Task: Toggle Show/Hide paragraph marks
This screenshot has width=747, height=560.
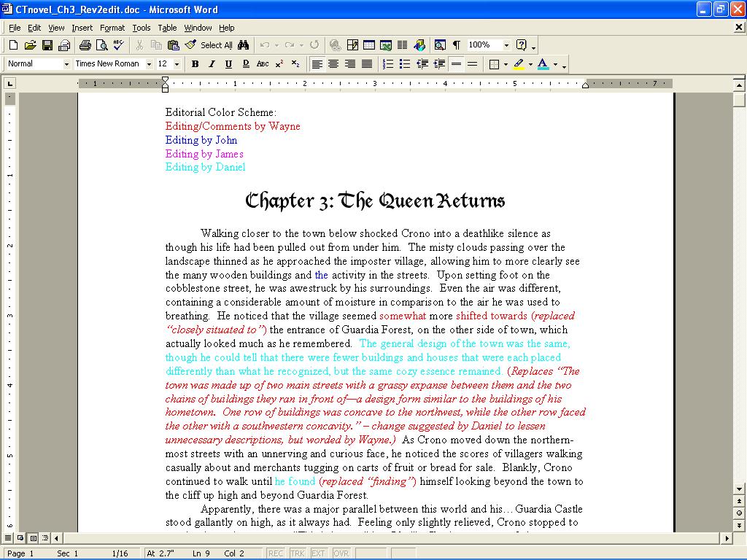Action: point(457,45)
